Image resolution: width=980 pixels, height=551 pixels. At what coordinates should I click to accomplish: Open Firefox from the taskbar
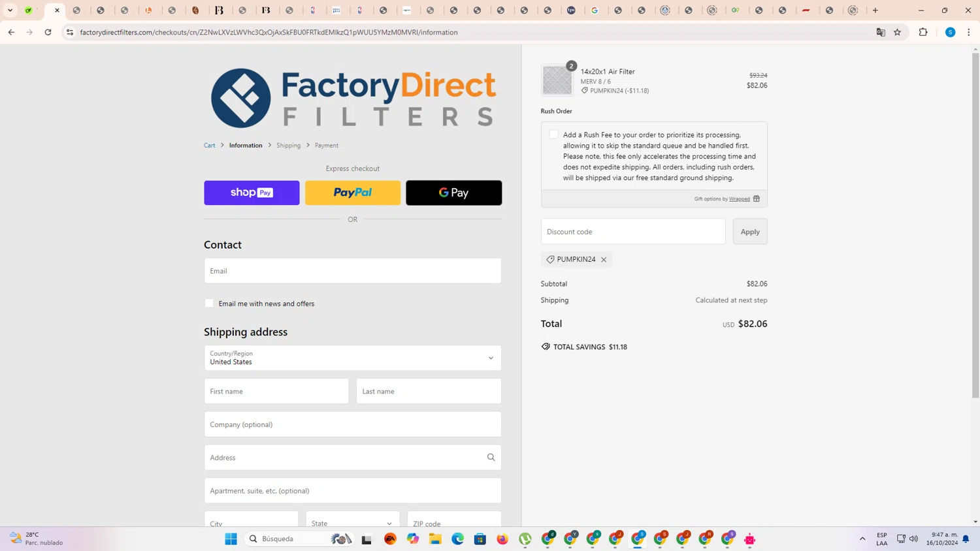click(x=502, y=539)
